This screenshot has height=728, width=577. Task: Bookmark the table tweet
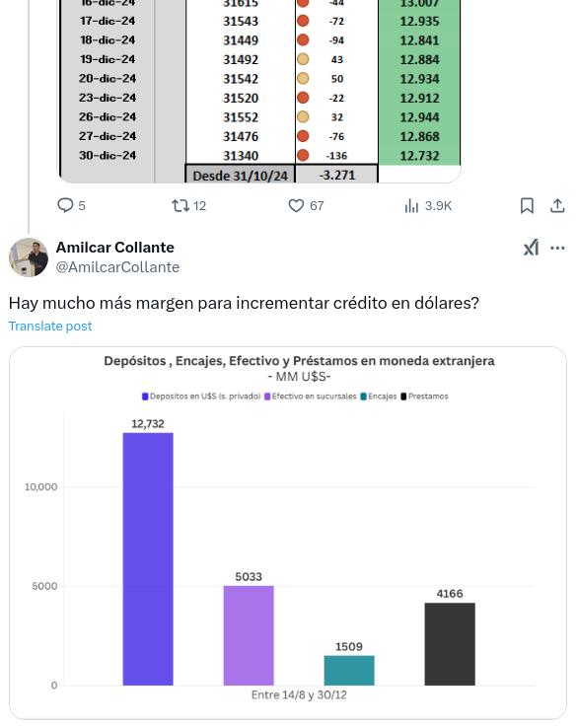pyautogui.click(x=527, y=206)
